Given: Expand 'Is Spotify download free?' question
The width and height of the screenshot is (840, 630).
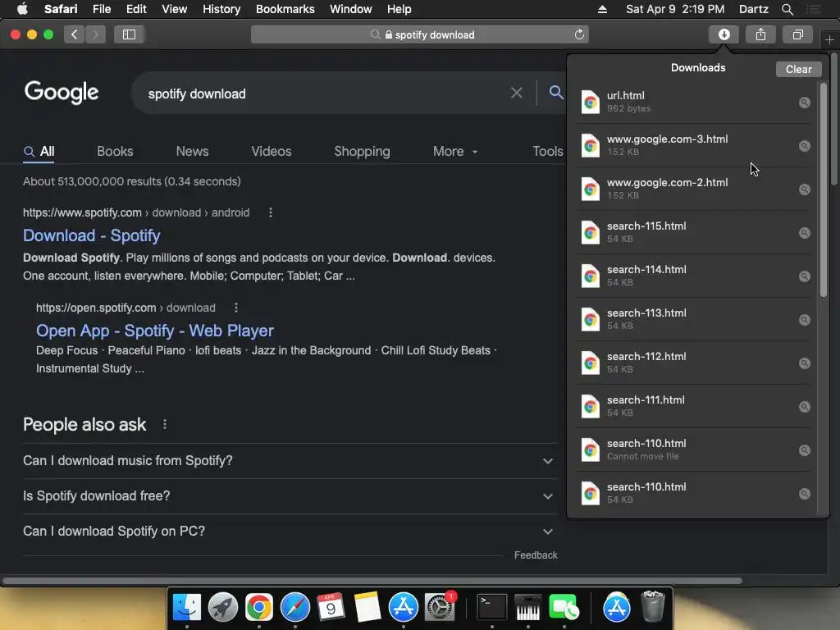Looking at the screenshot, I should [x=290, y=496].
